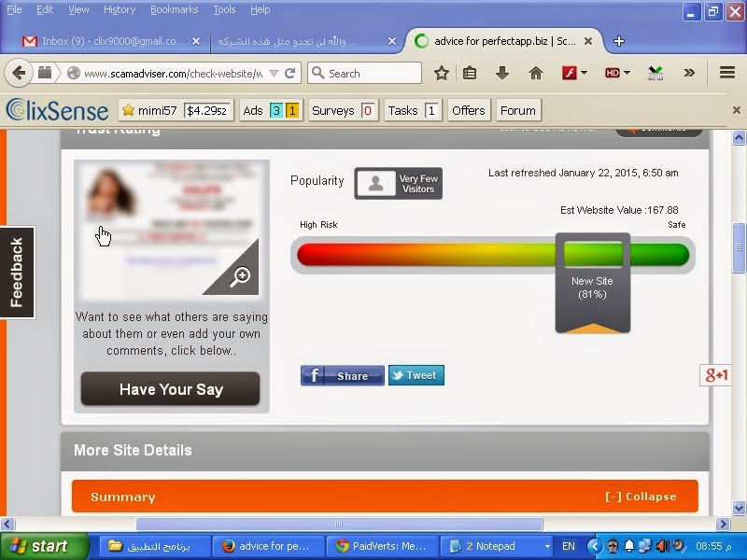Open the ClixSense Forum button

(518, 110)
